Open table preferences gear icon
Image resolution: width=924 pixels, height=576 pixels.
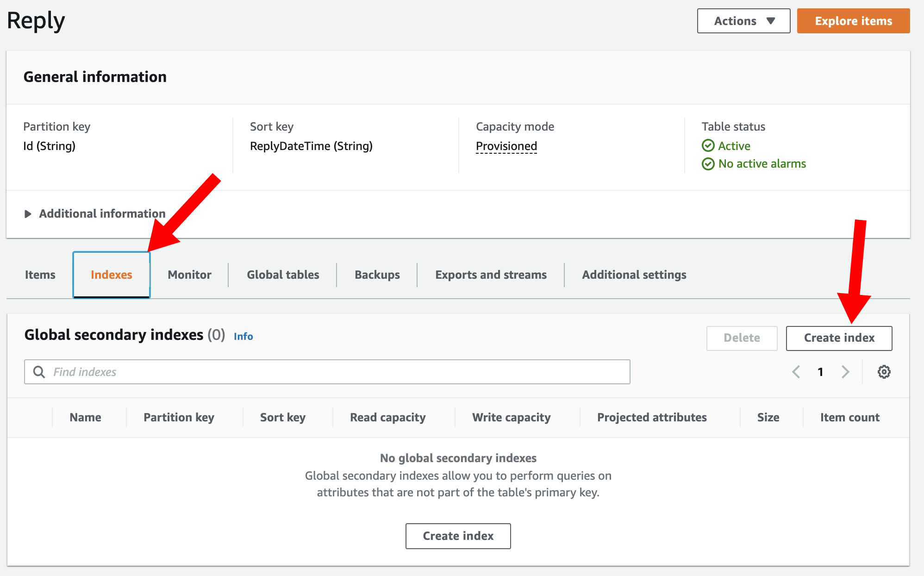884,372
